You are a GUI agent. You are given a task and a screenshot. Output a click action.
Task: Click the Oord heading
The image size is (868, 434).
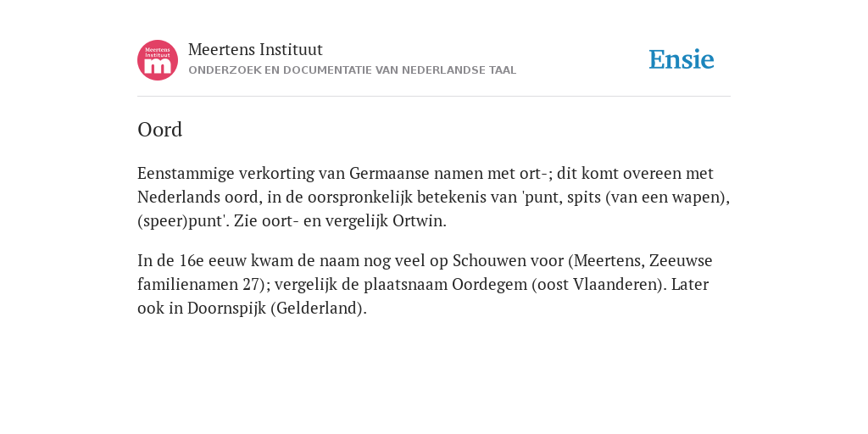[159, 130]
